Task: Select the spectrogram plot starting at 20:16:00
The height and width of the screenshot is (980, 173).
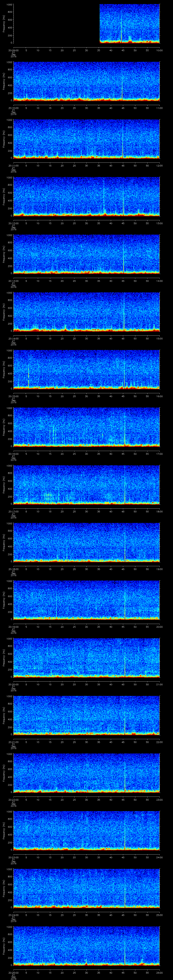Action: (87, 427)
